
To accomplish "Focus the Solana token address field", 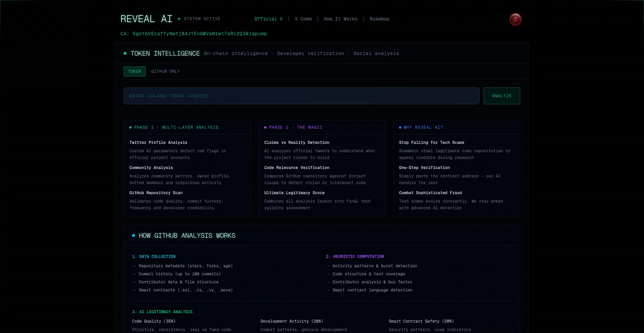I will point(301,96).
